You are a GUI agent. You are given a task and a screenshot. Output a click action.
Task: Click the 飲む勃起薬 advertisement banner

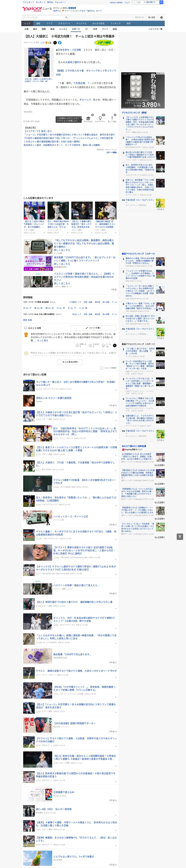point(143,90)
